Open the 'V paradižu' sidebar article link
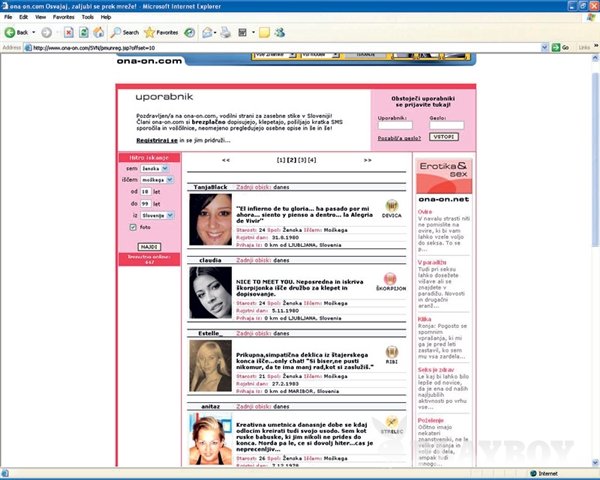The width and height of the screenshot is (600, 480). click(x=432, y=262)
